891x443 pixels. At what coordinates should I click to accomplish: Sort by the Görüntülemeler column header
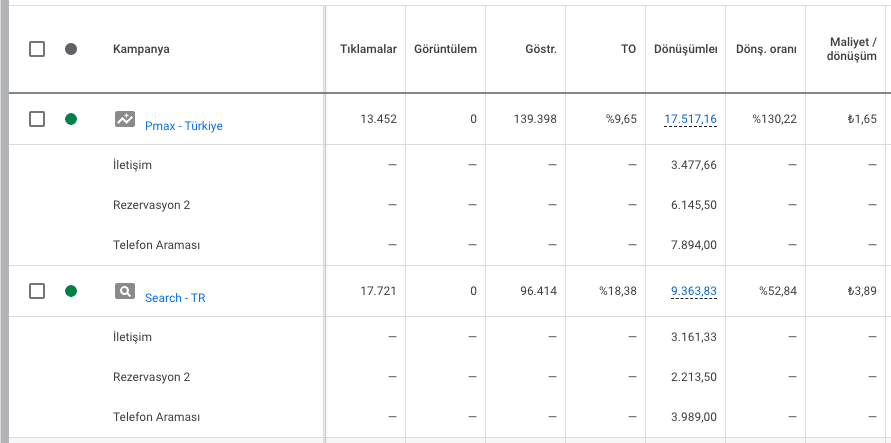(x=445, y=49)
